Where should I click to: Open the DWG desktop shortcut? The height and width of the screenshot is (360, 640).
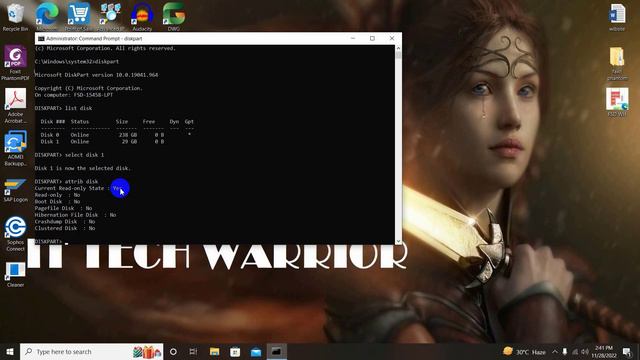(x=173, y=16)
